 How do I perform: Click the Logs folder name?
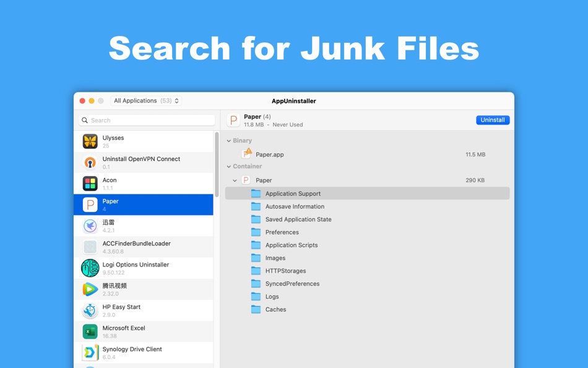[272, 297]
